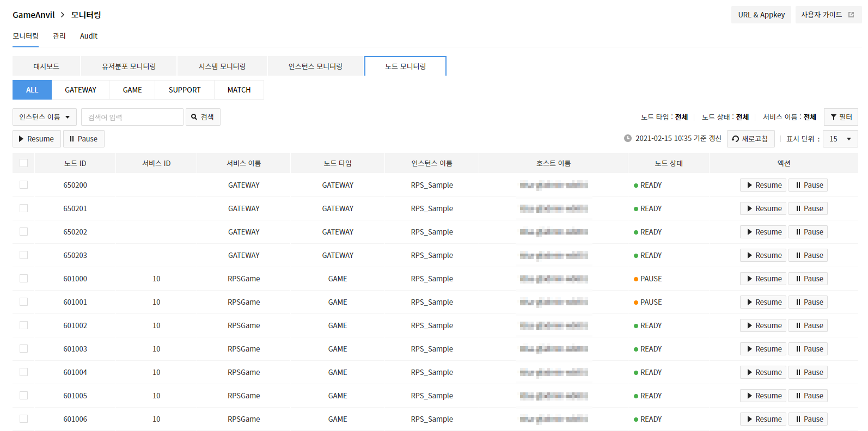Resume node 650203
The width and height of the screenshot is (868, 431).
[x=763, y=255]
